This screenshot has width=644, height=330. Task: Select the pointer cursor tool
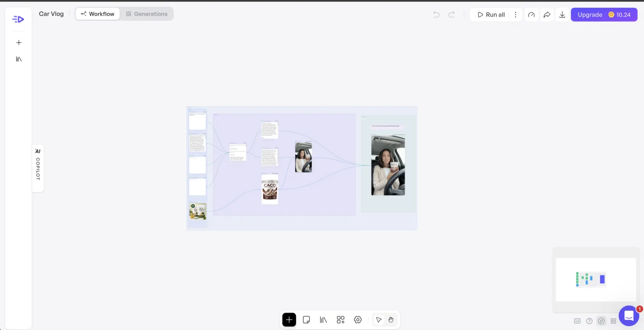tap(379, 320)
